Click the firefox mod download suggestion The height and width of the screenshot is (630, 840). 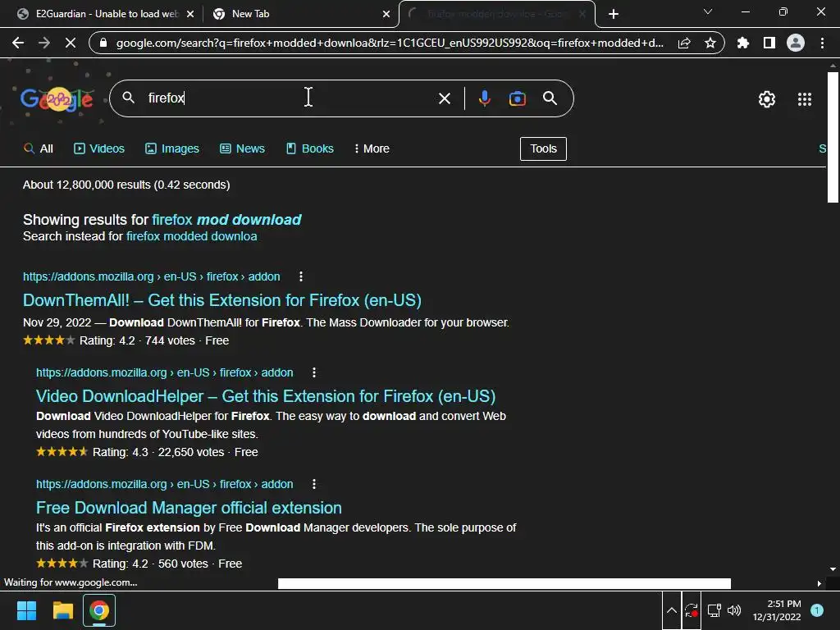tap(226, 220)
